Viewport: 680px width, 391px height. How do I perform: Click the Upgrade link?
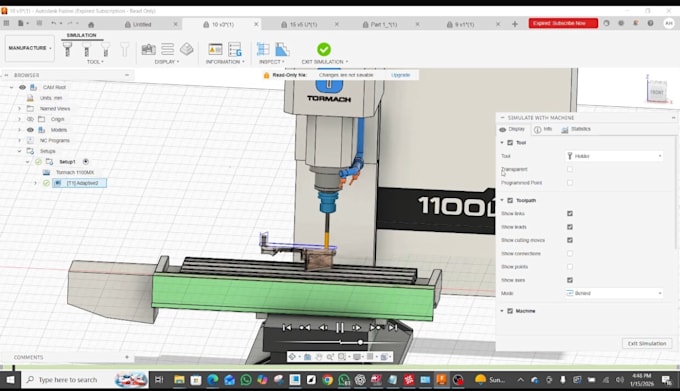pos(400,75)
